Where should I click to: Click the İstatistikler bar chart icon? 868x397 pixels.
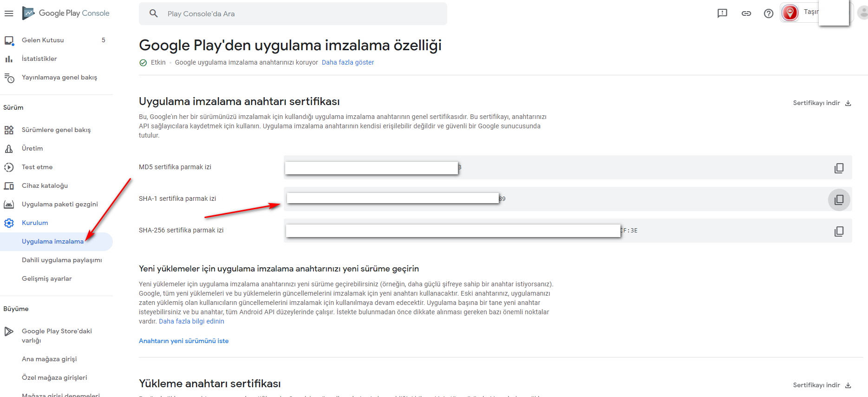tap(9, 59)
